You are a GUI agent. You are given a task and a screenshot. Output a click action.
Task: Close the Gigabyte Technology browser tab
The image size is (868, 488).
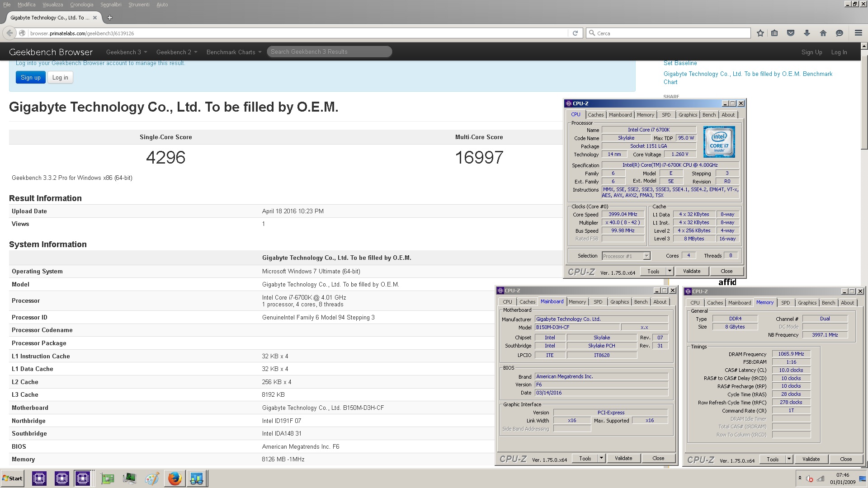pos(94,18)
